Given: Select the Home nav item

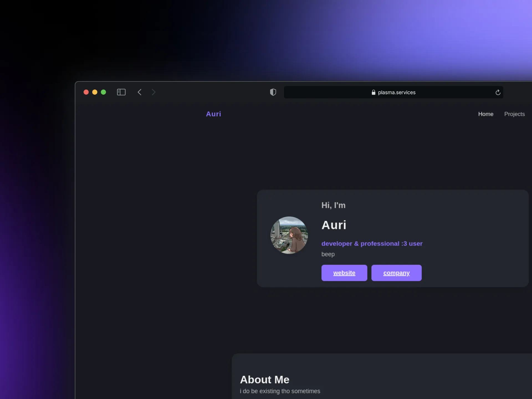Looking at the screenshot, I should (485, 114).
